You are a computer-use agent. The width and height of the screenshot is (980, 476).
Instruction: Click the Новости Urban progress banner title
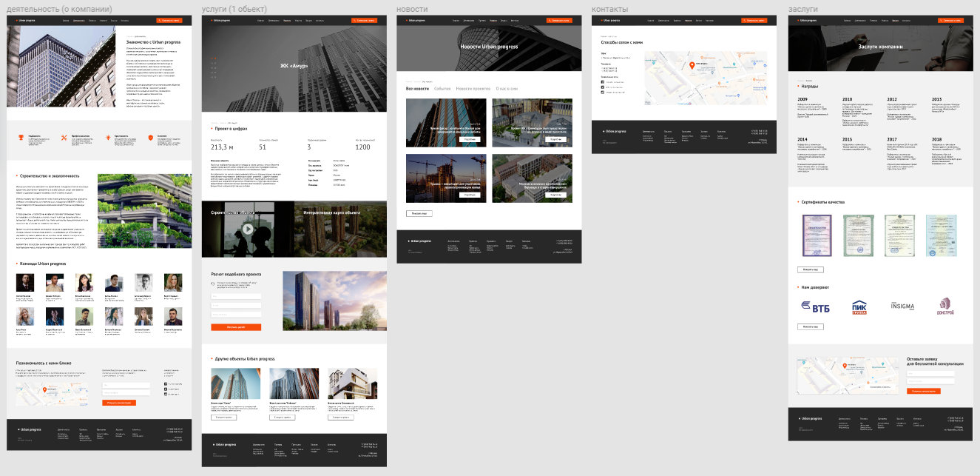(489, 47)
